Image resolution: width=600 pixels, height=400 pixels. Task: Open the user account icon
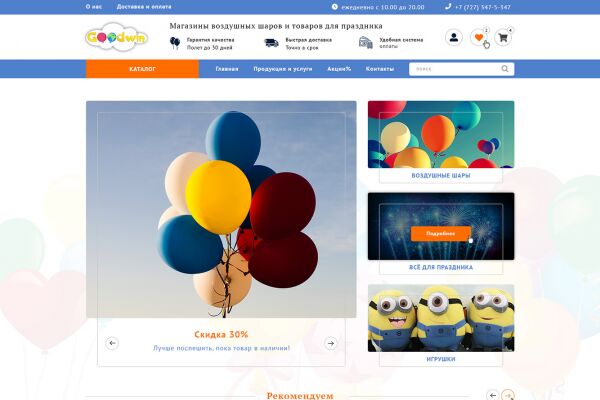(454, 38)
